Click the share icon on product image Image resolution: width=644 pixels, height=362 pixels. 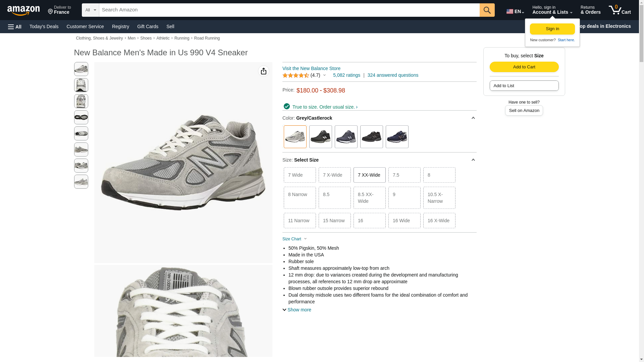(264, 71)
